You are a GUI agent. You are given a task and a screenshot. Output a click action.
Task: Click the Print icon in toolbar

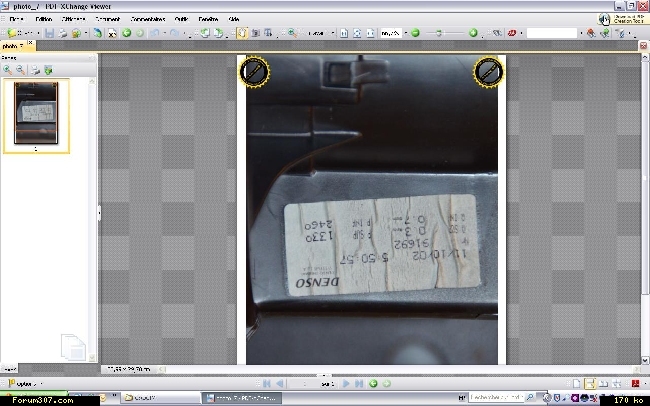pos(63,33)
